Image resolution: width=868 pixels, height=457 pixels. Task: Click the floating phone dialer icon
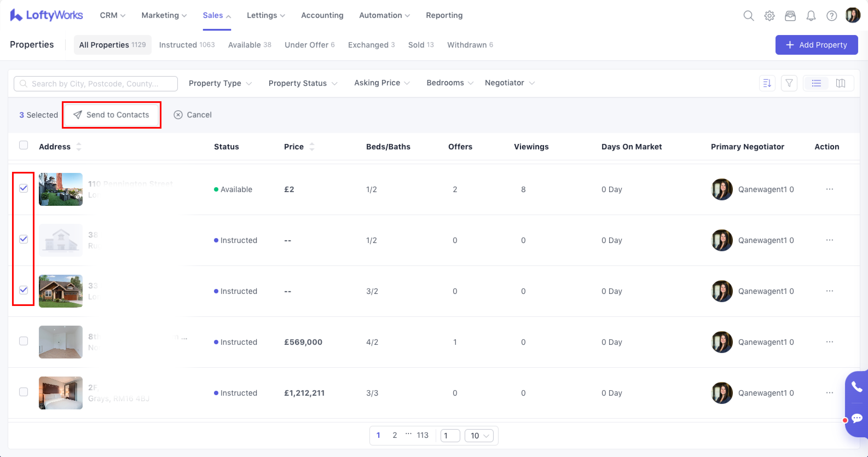point(857,387)
